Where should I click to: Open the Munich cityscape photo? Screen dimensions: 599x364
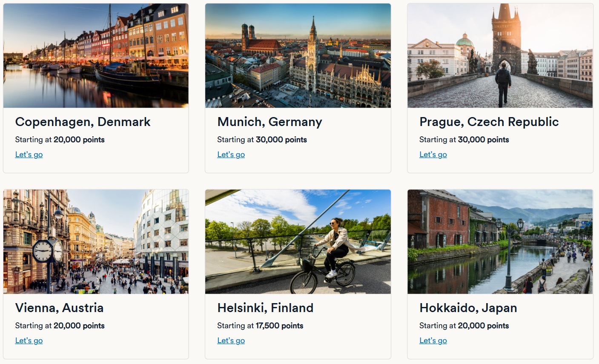[298, 55]
